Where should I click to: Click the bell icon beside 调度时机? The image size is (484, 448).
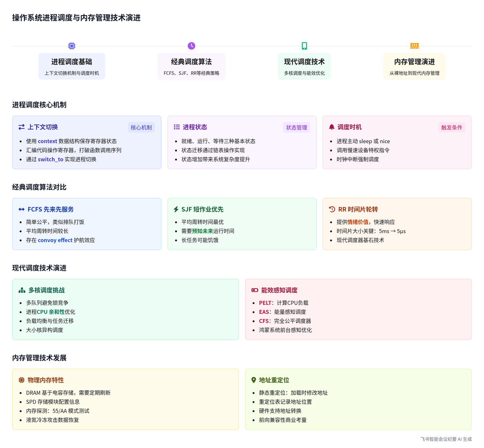[332, 127]
